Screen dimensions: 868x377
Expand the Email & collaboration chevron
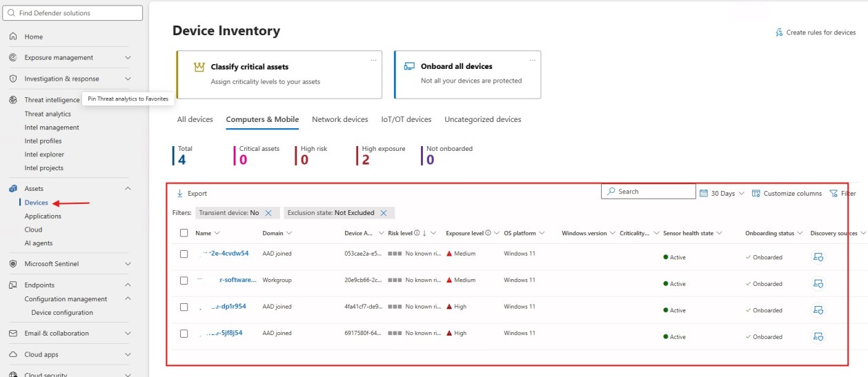coord(128,334)
